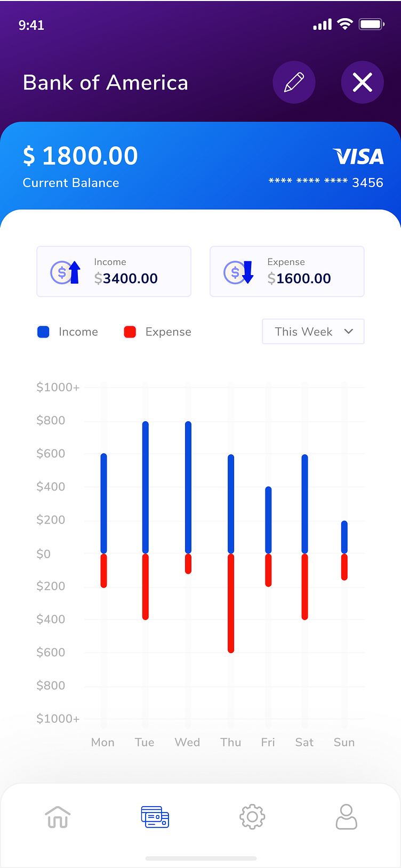Tap the $ 1800.00 current balance
This screenshot has height=868, width=401.
pos(81,156)
